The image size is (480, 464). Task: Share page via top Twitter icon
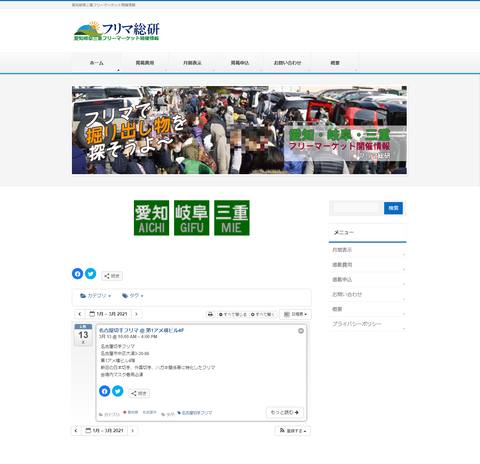[90, 274]
